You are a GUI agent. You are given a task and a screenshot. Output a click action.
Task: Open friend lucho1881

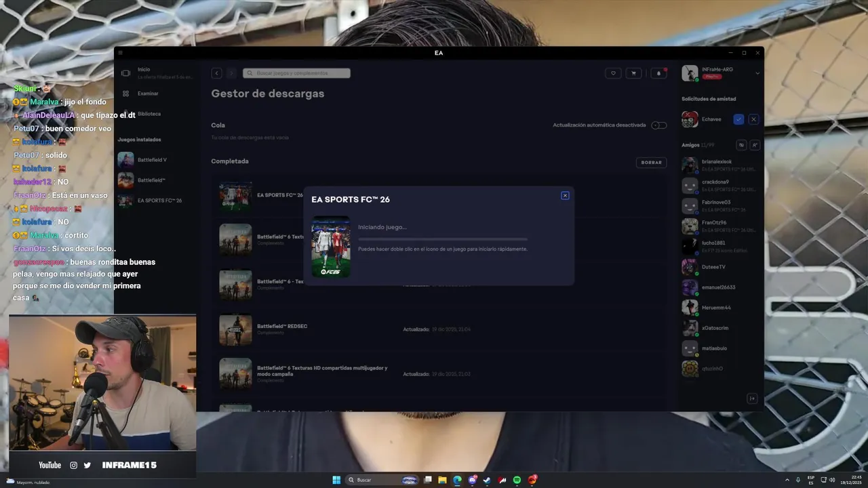click(720, 247)
